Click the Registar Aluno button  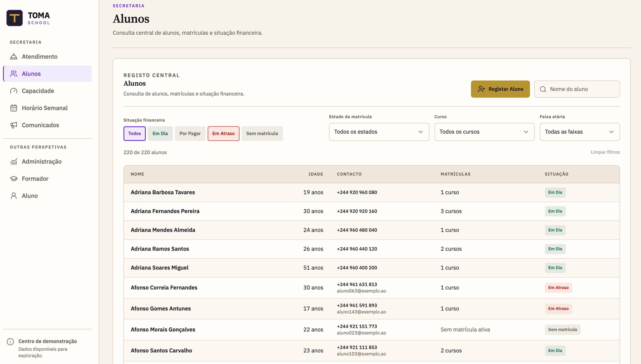(500, 89)
